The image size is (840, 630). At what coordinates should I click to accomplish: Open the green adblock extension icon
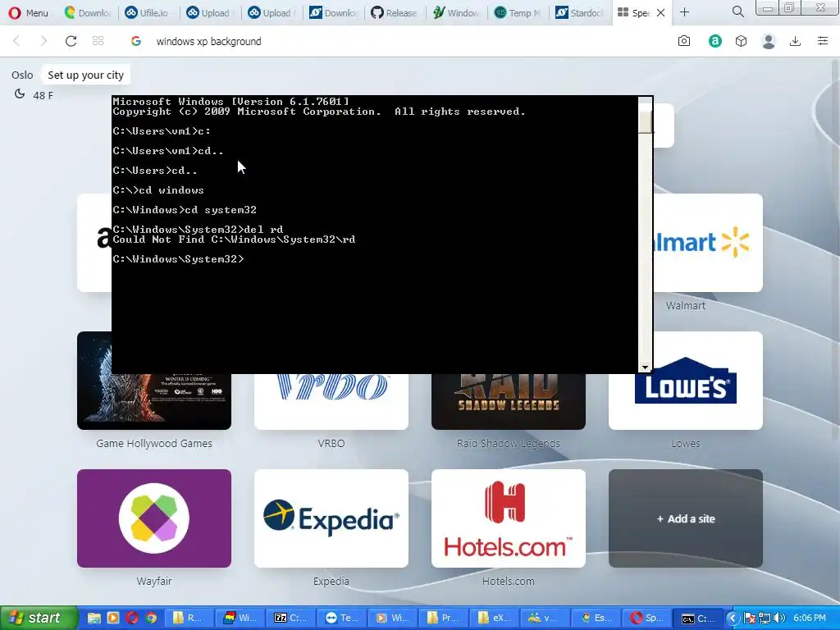click(714, 41)
